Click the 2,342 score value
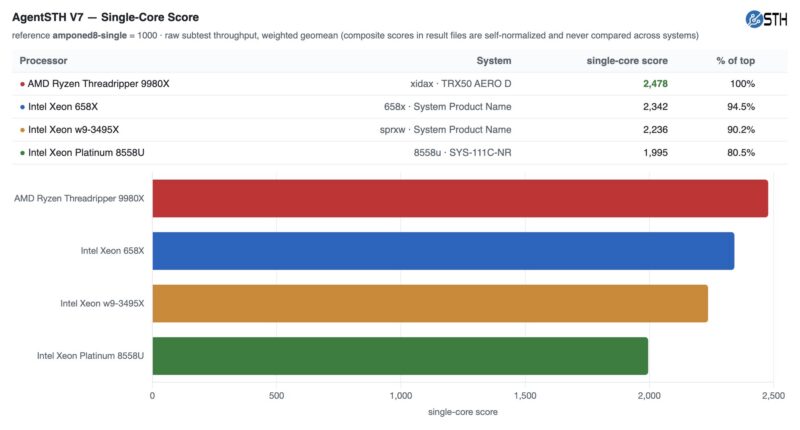This screenshot has height=430, width=800. [x=655, y=107]
